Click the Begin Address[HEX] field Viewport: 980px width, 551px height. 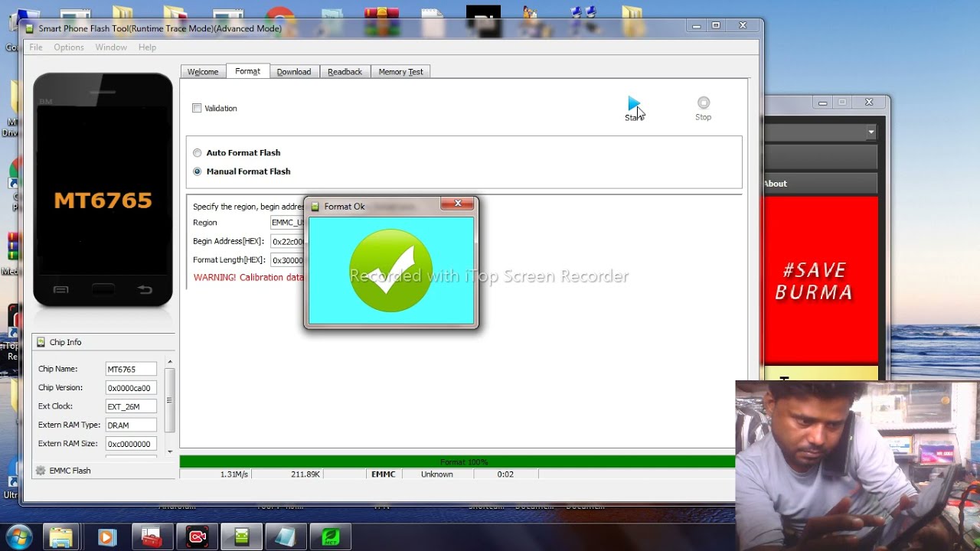(288, 241)
